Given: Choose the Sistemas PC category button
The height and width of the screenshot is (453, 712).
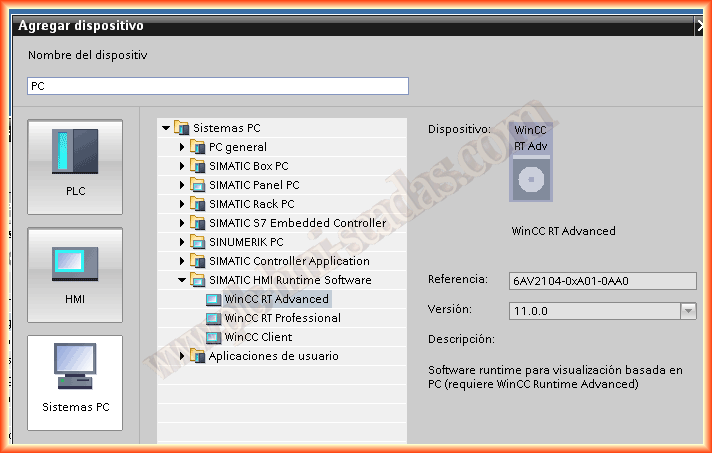Looking at the screenshot, I should pos(75,382).
